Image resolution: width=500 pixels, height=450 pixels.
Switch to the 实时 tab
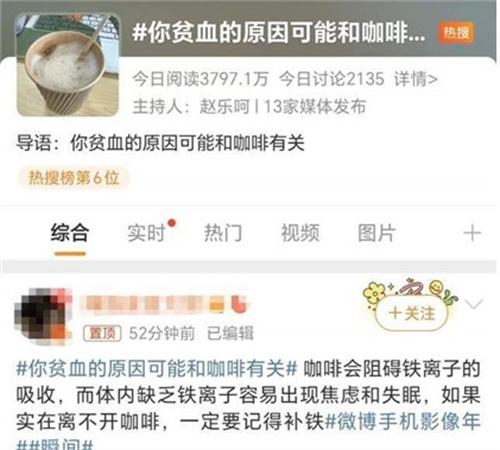[x=147, y=233]
